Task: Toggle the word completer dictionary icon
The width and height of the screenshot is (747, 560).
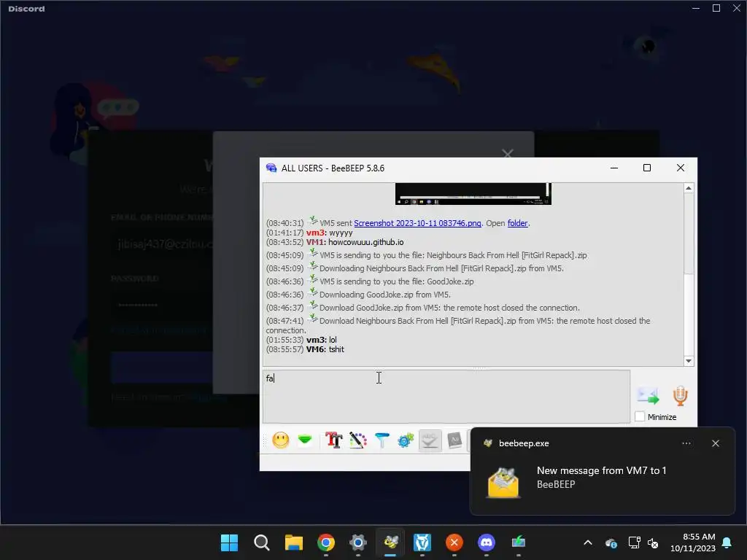Action: 454,440
